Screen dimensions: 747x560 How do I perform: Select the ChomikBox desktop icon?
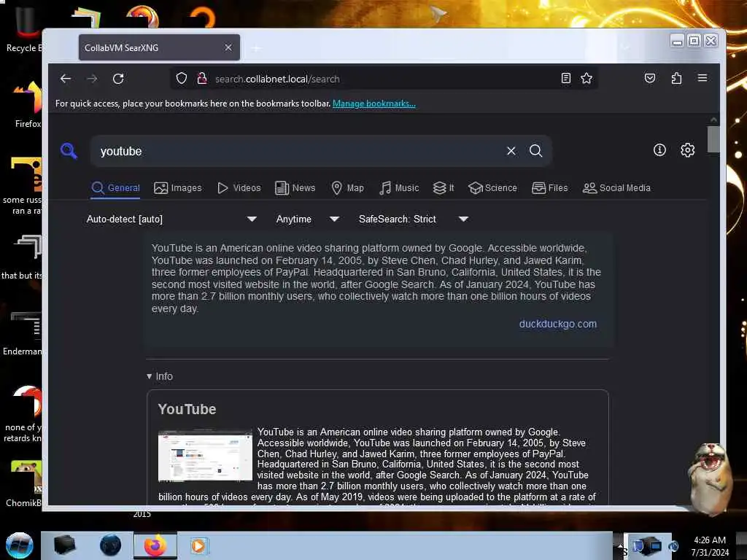pos(24,483)
